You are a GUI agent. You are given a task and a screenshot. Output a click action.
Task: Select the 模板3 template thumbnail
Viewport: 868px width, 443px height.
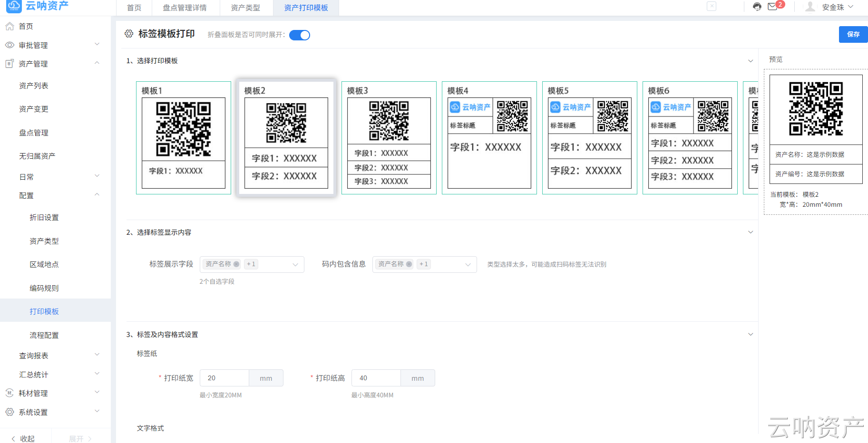389,137
